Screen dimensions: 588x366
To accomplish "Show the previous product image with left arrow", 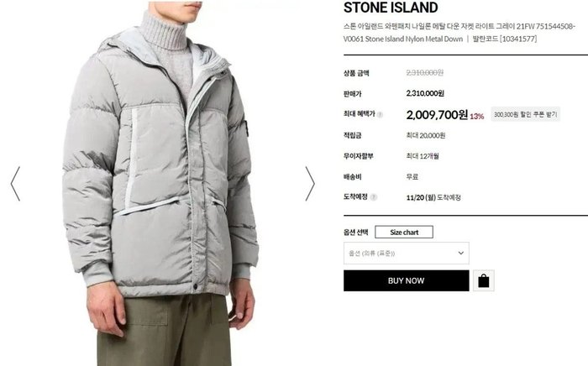I will (15, 184).
